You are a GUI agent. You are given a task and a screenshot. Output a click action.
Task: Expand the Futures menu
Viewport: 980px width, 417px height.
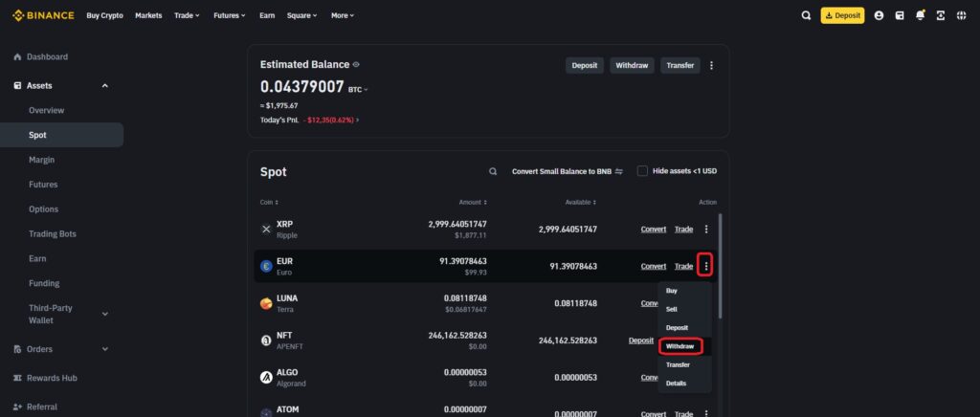click(x=230, y=15)
